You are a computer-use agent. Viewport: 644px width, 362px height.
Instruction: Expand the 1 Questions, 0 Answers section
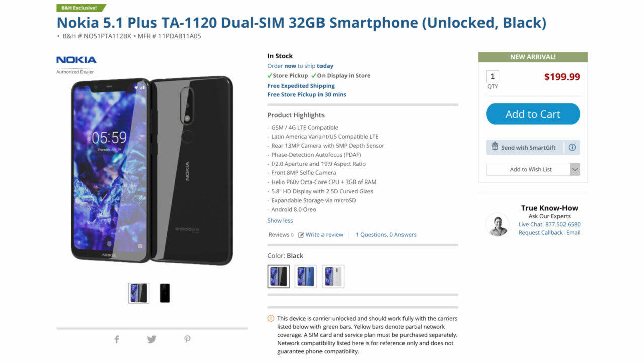click(x=385, y=234)
